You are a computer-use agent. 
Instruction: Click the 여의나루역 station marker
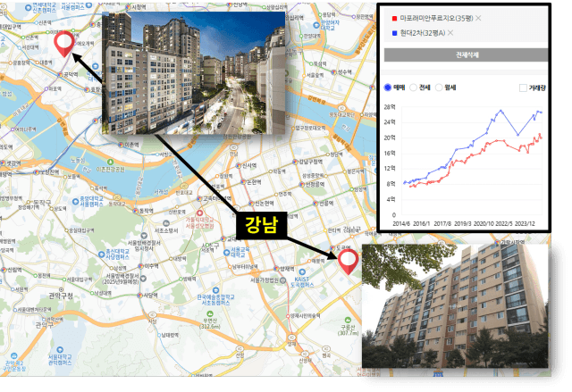coord(13,129)
